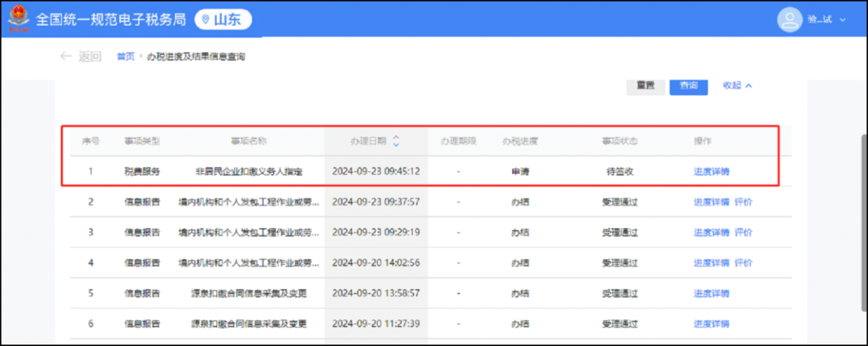Viewport: 868px width, 346px height.
Task: Click the 全国统一规范电子税务局 title
Action: (111, 19)
